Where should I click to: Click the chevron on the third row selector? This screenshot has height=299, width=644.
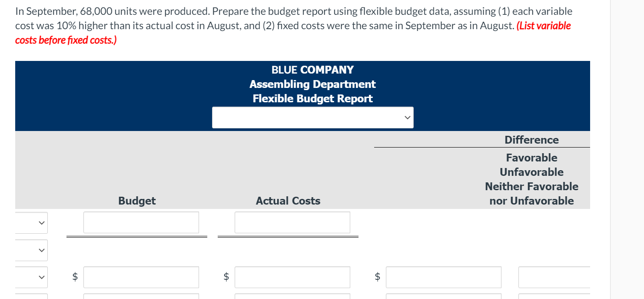[x=40, y=277]
